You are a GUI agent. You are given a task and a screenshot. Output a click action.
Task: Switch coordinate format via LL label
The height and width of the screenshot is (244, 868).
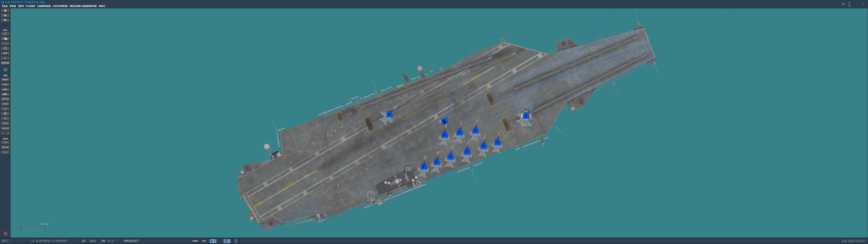click(x=33, y=241)
